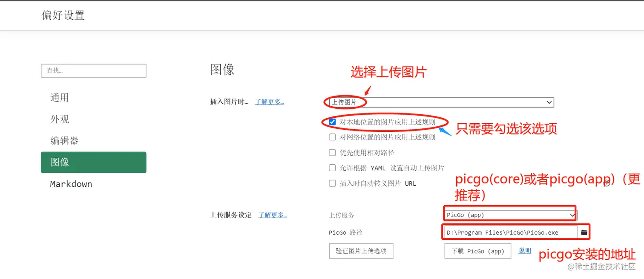Check 插入时自动转义图片 URL
This screenshot has width=644, height=279.
(332, 183)
